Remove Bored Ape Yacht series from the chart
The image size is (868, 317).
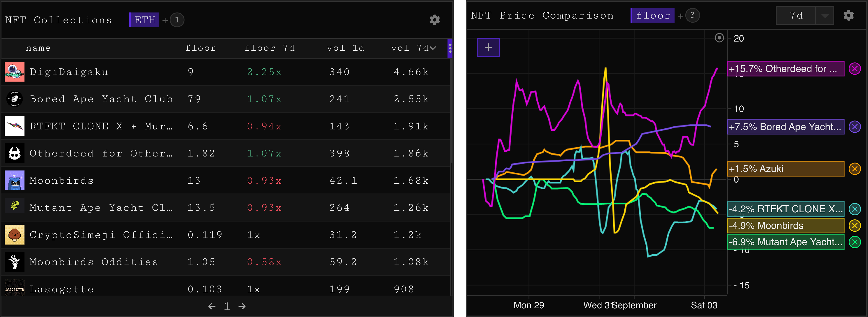click(x=854, y=127)
